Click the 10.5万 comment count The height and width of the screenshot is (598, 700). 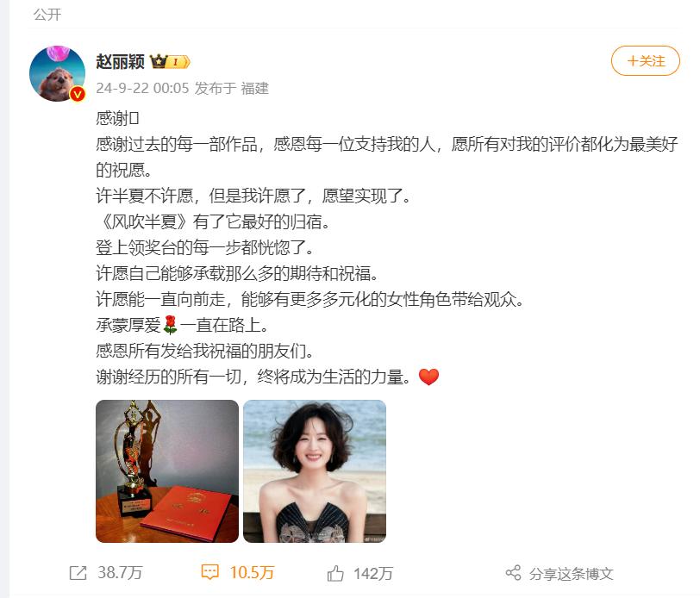(252, 572)
